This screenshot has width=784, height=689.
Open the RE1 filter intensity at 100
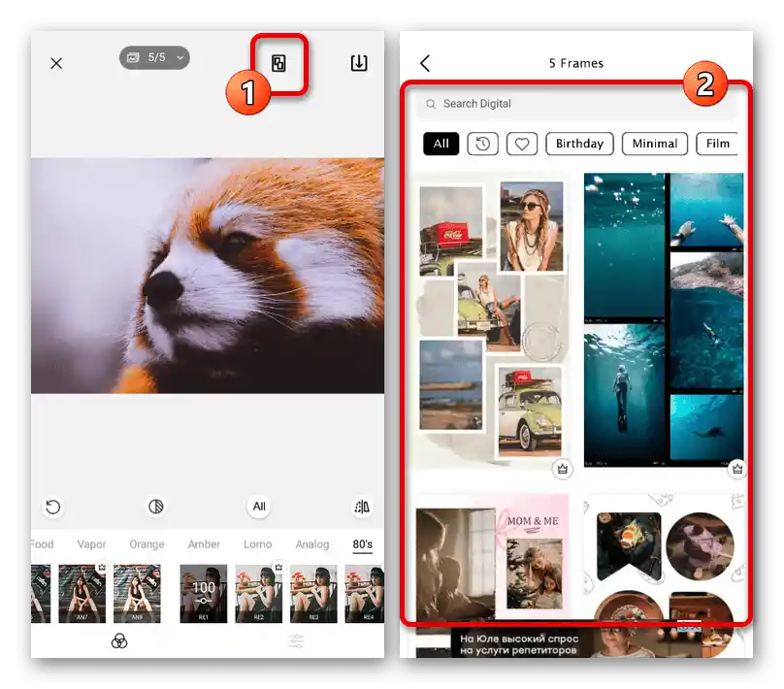pyautogui.click(x=204, y=594)
